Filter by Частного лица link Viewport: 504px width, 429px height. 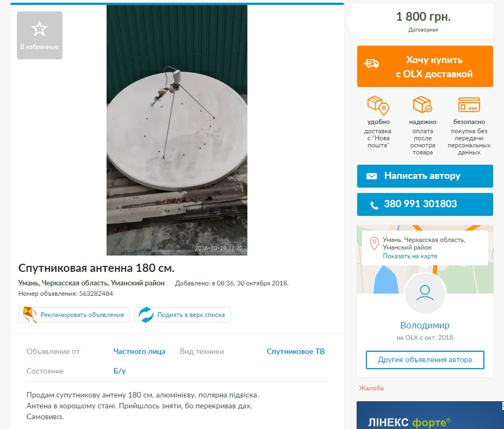tap(139, 352)
